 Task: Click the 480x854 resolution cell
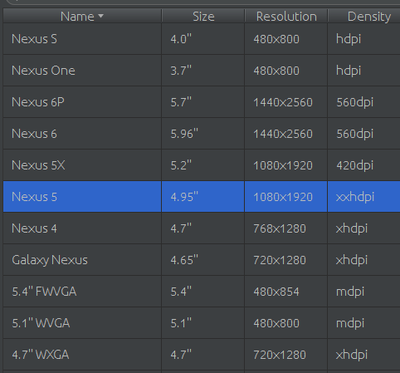point(286,292)
